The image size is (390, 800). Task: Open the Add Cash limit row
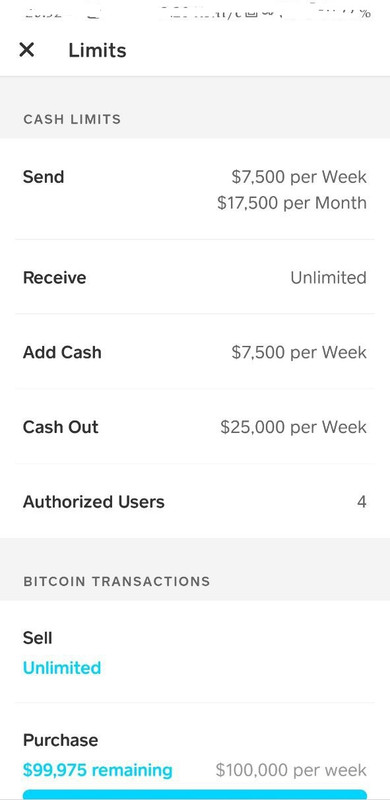pyautogui.click(x=195, y=352)
